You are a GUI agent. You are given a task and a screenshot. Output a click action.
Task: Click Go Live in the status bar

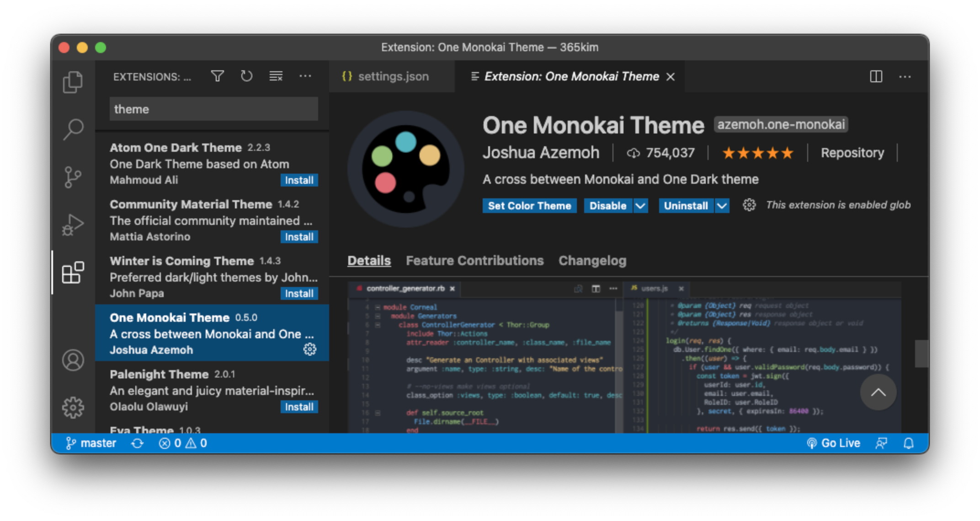(834, 443)
